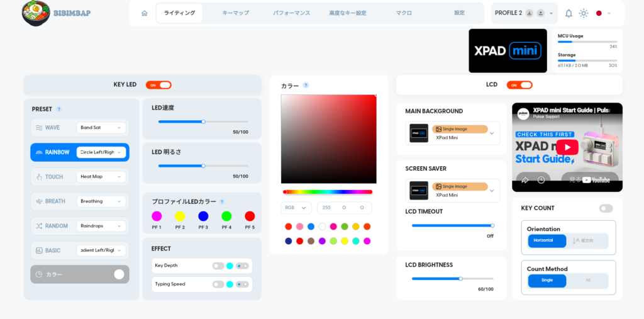Go to the home icon tab
Viewport: 644px width, 319px height.
pyautogui.click(x=144, y=13)
